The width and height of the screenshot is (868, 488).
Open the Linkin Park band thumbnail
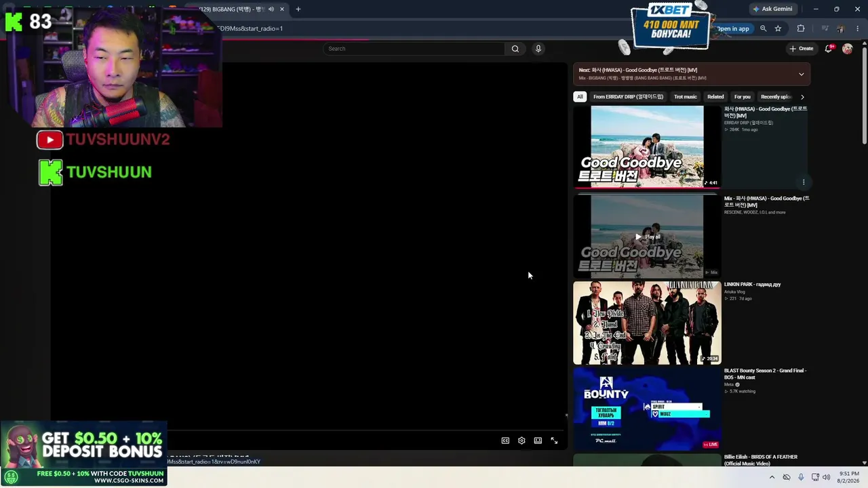[x=647, y=323]
